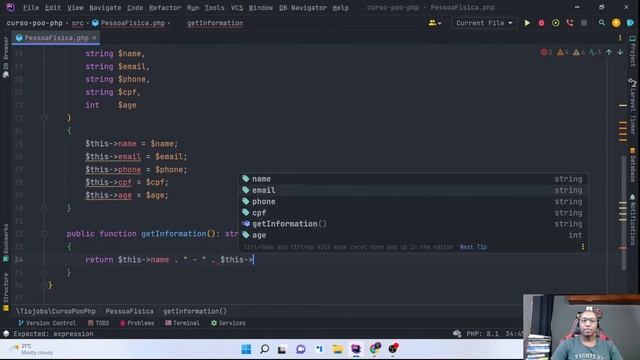
Task: Open the Current File run configuration dropdown
Action: tap(484, 23)
